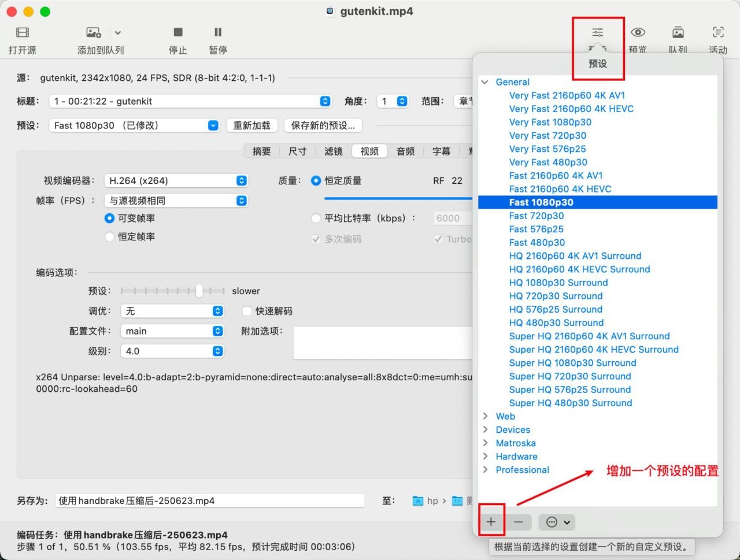Remove the selected preset with minus button

(519, 522)
